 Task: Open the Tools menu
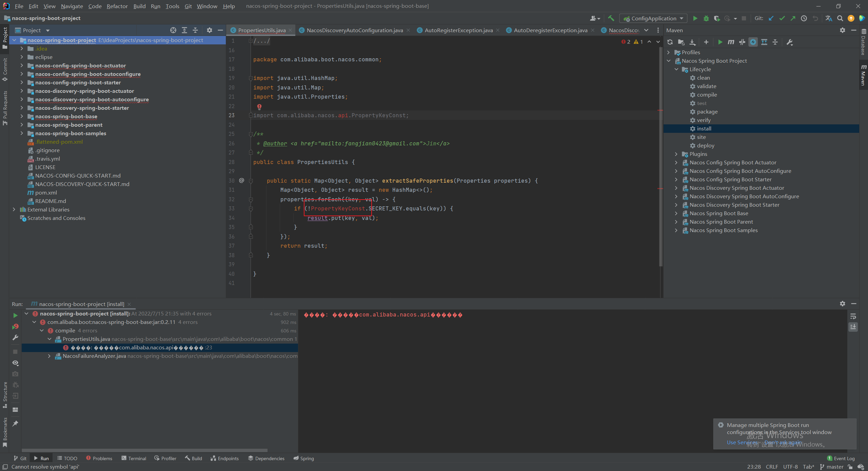172,6
